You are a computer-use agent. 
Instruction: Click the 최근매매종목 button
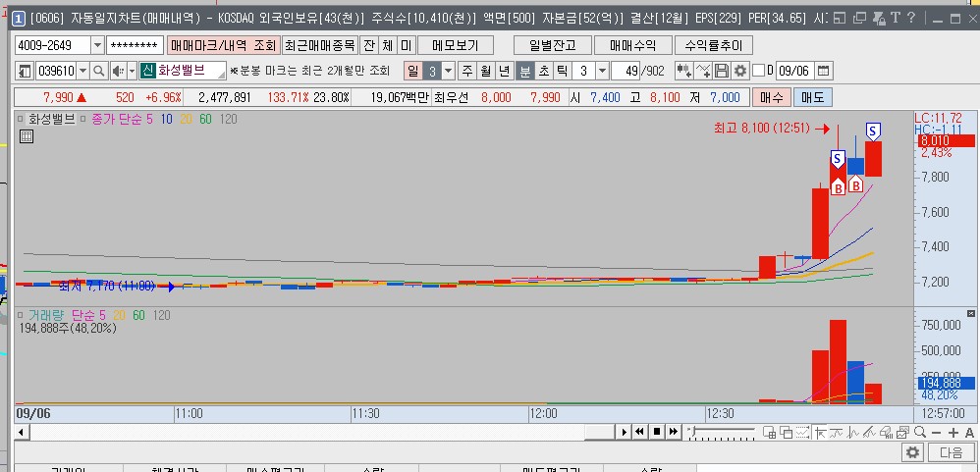click(320, 45)
